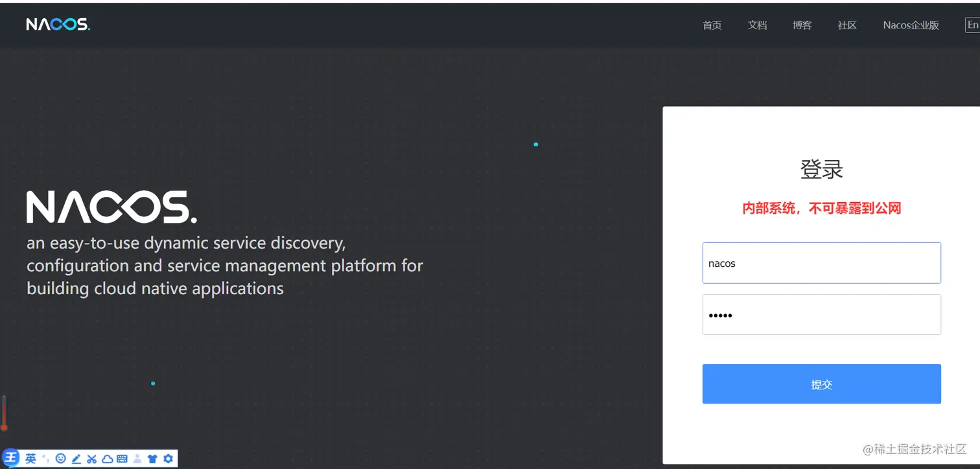Open the IME settings gear icon
The image size is (980, 469).
169,459
